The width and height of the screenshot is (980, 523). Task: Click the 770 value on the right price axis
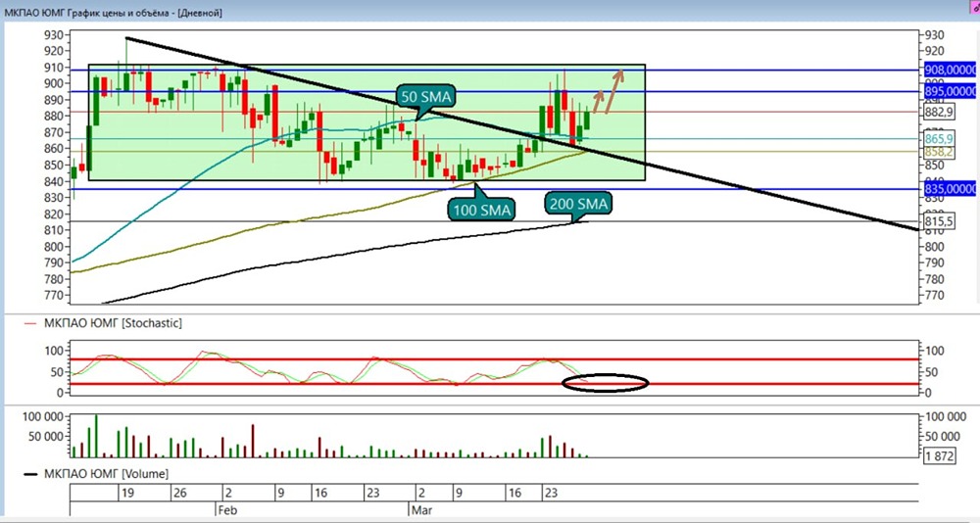click(x=935, y=296)
